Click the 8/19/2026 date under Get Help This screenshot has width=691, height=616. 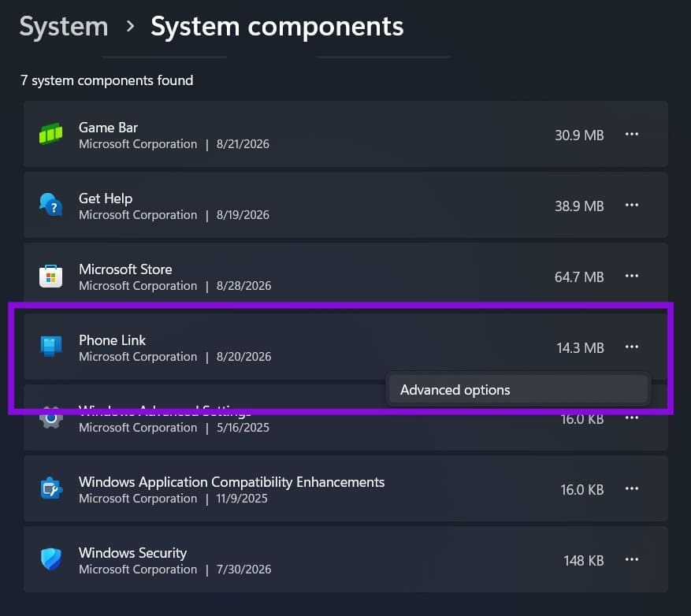point(243,215)
